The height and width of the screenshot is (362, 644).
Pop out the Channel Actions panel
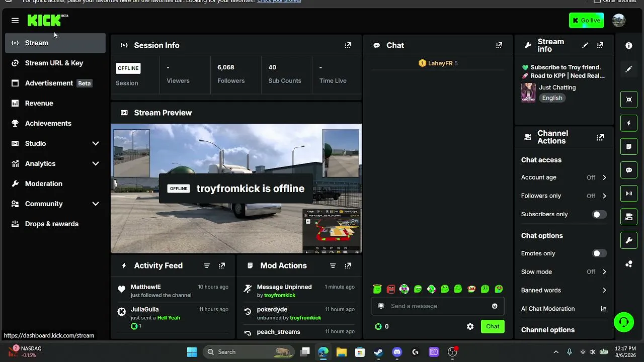pos(600,137)
